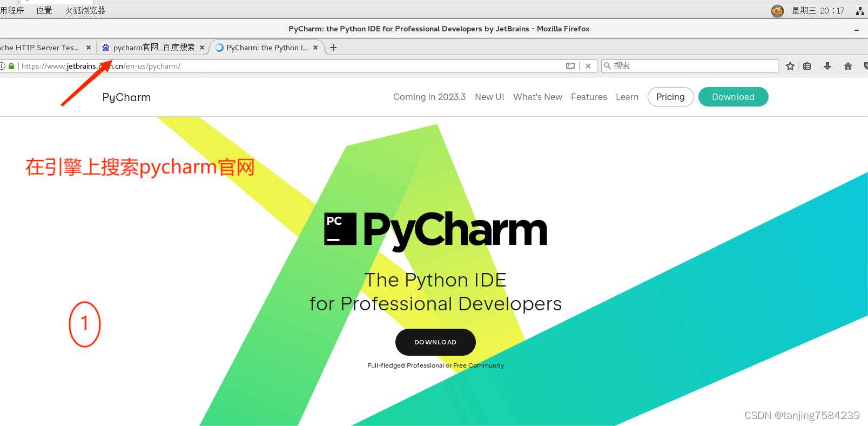Click the Pricing button
868x426 pixels.
(670, 97)
